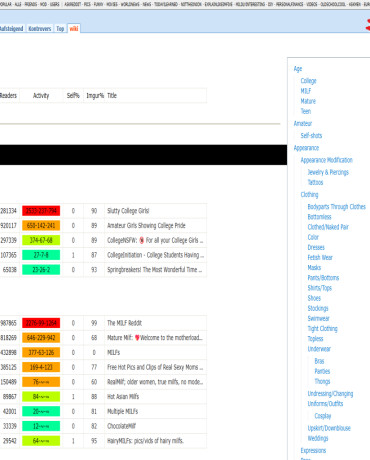Jump to Appearance Modification link
This screenshot has height=460, width=370.
(326, 160)
